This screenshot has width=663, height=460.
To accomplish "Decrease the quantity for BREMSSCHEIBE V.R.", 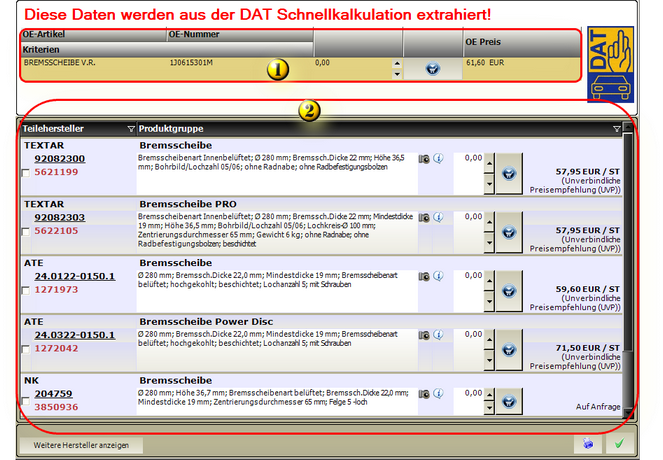I will coord(397,74).
